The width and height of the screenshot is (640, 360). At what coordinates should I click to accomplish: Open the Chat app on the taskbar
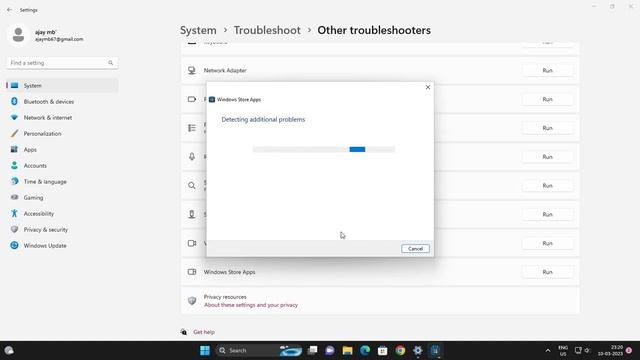pyautogui.click(x=330, y=350)
